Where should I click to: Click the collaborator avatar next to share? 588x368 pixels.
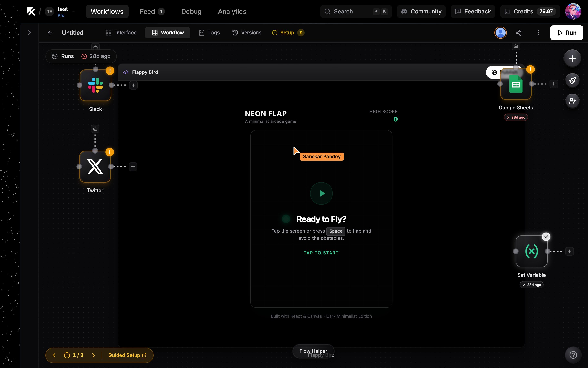click(x=501, y=33)
